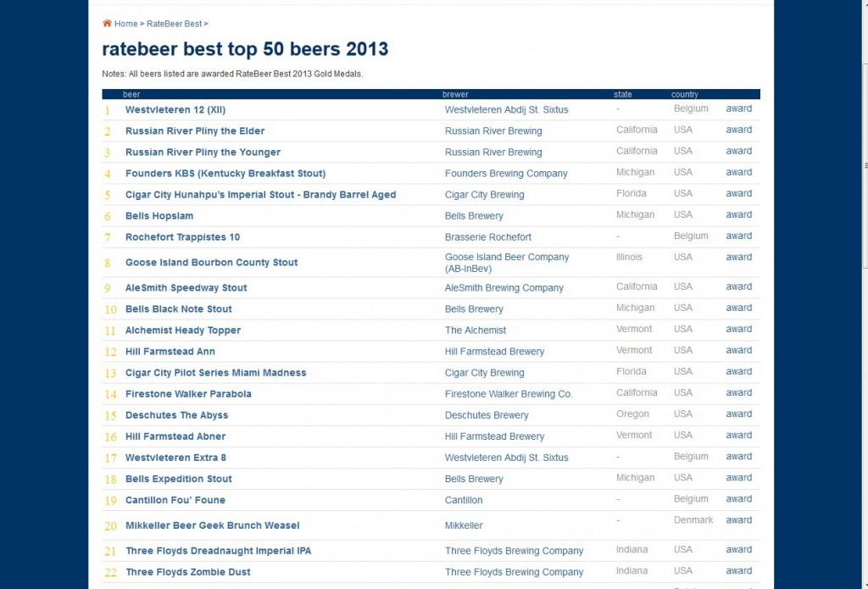Screen dimensions: 868x589
Task: View Cigar City Hunahpu's Imperial Stout entry
Action: click(x=259, y=194)
